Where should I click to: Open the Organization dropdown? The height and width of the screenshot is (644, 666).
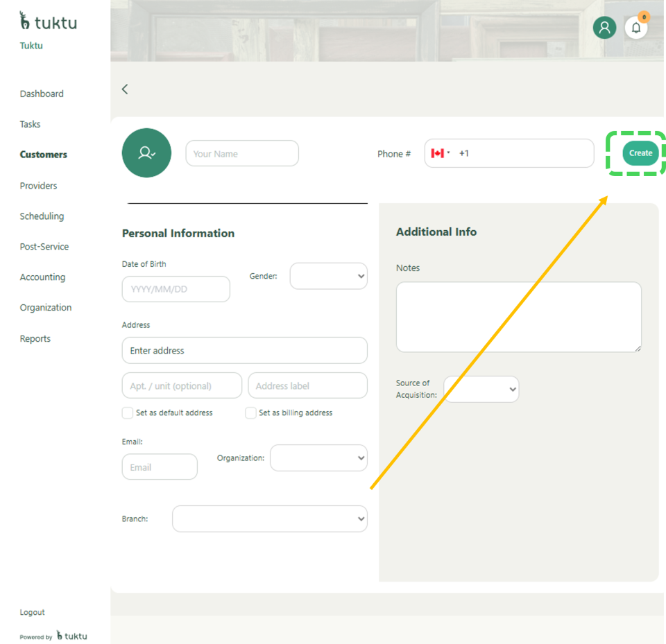tap(318, 458)
